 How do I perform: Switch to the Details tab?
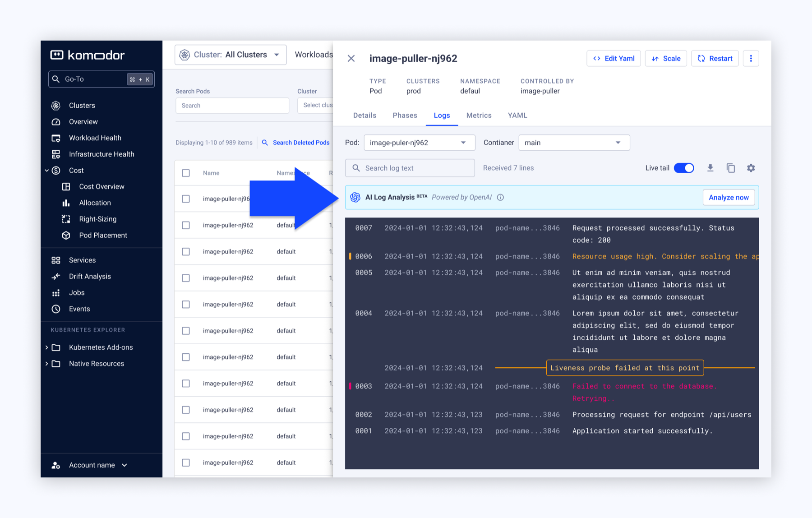point(364,116)
